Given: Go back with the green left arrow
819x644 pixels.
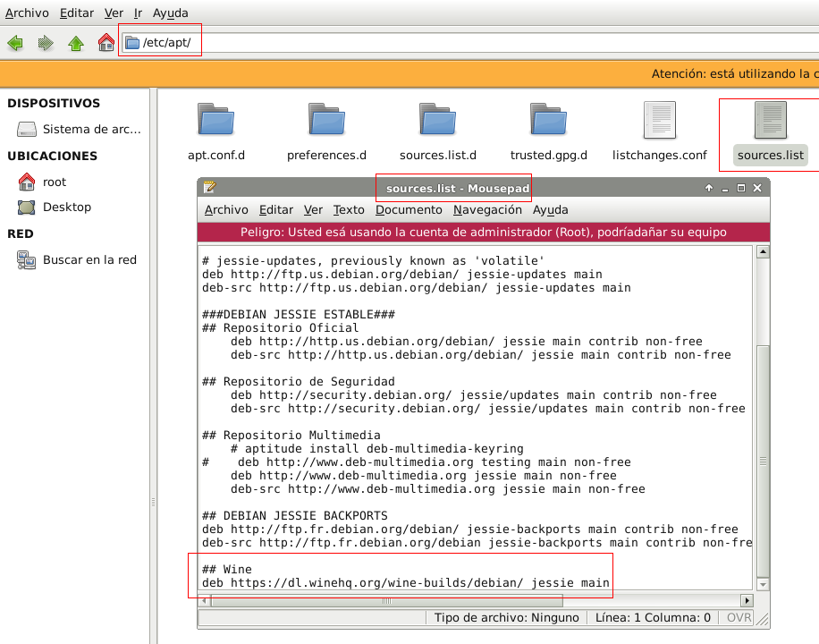Looking at the screenshot, I should coord(16,42).
